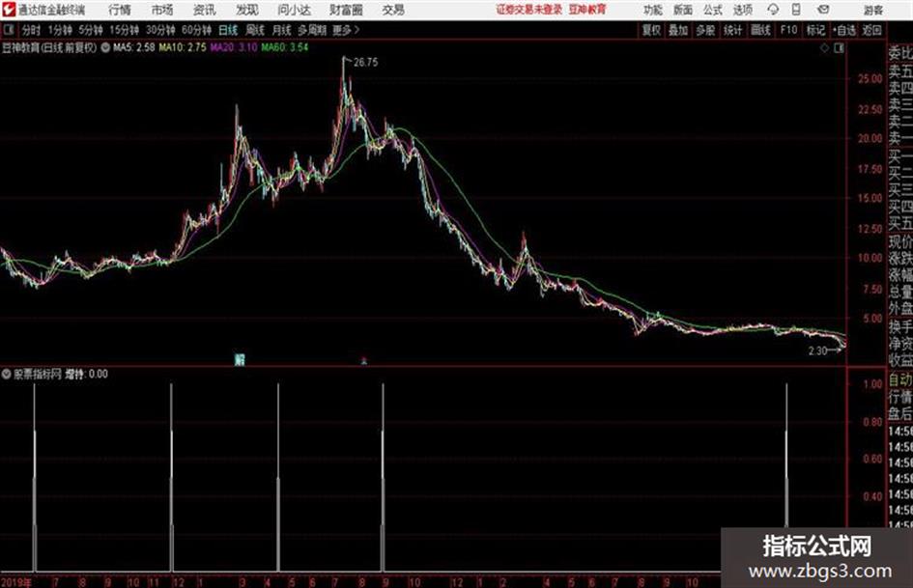Click the 复权 toolbar button
The height and width of the screenshot is (588, 913).
click(651, 30)
